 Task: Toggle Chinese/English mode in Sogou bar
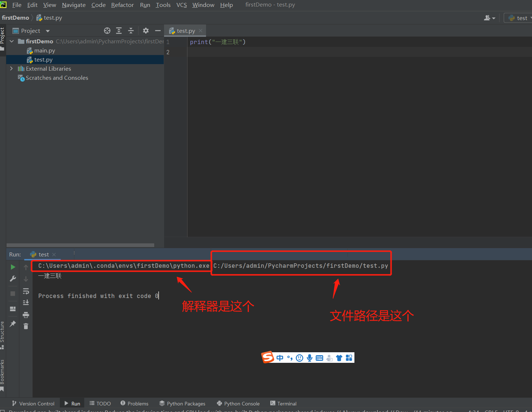coord(280,358)
